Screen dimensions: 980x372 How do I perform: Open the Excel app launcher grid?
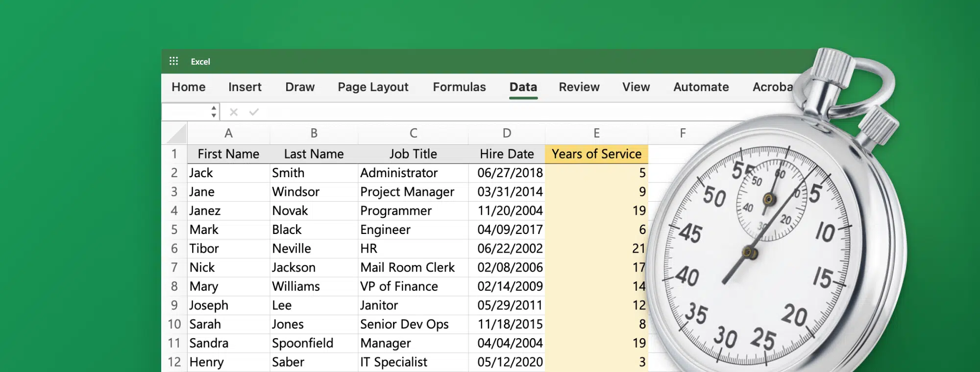pos(173,61)
